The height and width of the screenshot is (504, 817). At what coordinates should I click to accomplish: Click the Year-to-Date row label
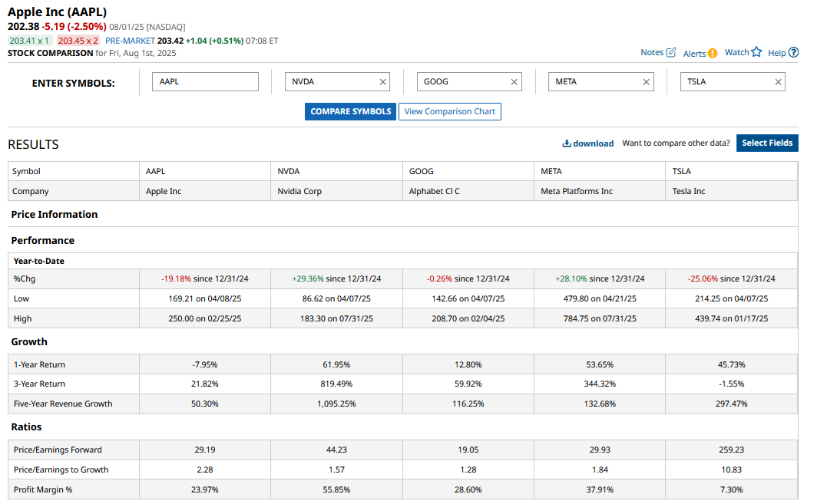39,261
